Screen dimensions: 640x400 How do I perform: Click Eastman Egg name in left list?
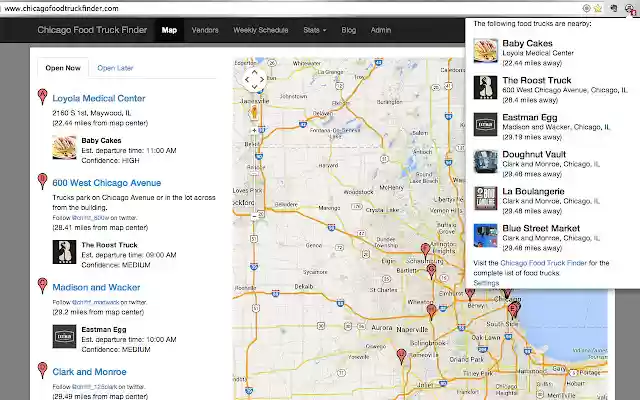click(104, 329)
